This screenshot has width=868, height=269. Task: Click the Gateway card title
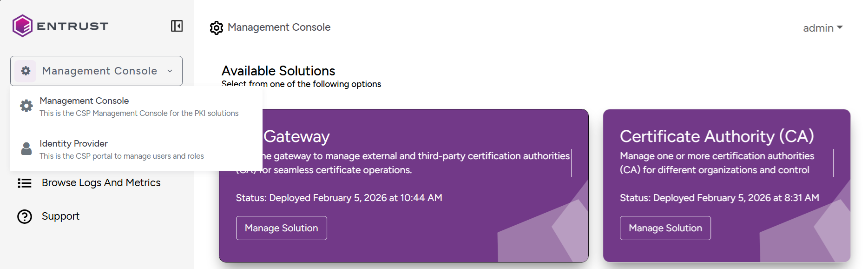296,137
